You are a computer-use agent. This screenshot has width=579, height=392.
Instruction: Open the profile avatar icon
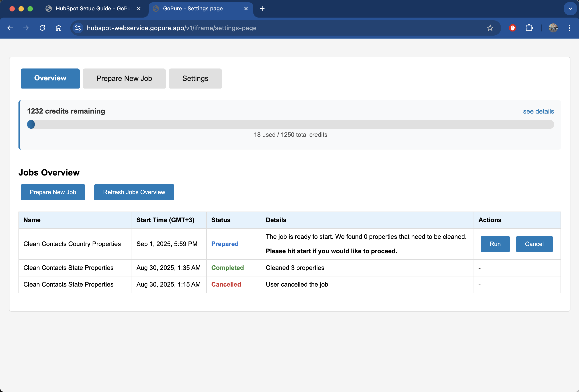(553, 28)
